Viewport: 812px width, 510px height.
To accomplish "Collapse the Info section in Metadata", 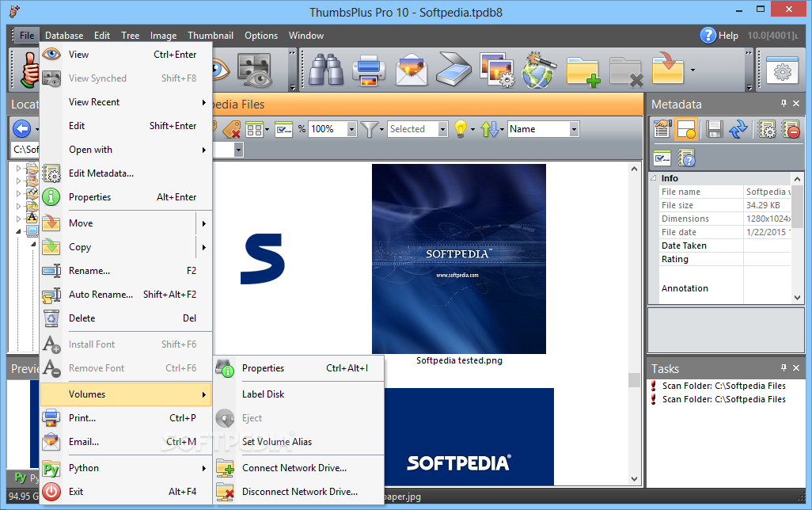I will coord(654,177).
